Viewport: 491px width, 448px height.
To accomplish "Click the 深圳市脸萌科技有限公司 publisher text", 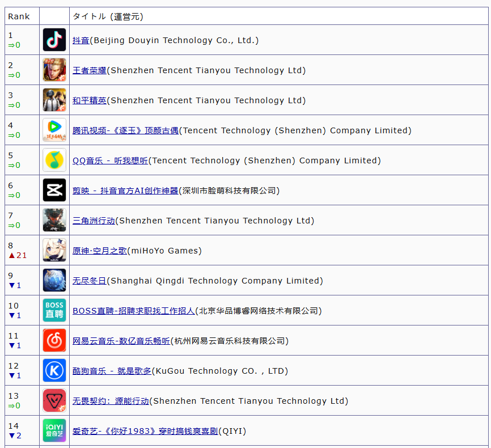I will coord(229,191).
